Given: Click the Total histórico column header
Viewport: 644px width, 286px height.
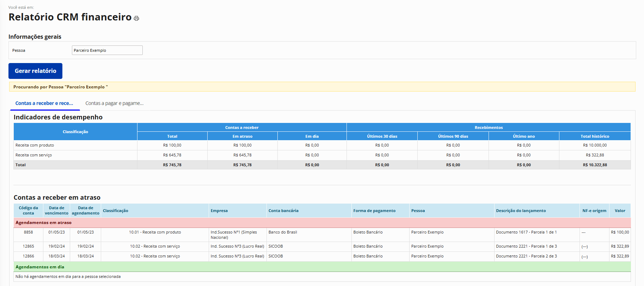Looking at the screenshot, I should [x=595, y=136].
